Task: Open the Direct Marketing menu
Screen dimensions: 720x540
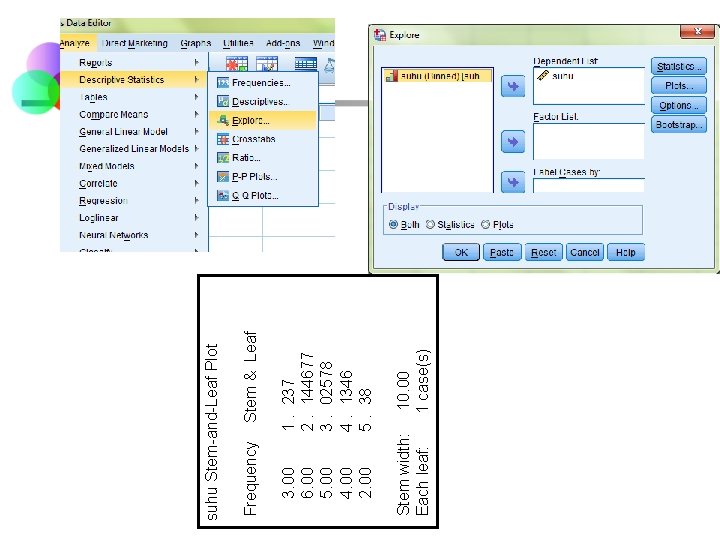Action: [x=135, y=43]
